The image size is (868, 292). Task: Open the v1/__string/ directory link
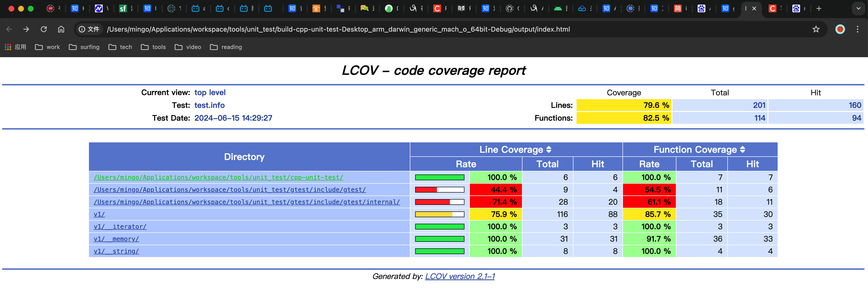coord(116,251)
